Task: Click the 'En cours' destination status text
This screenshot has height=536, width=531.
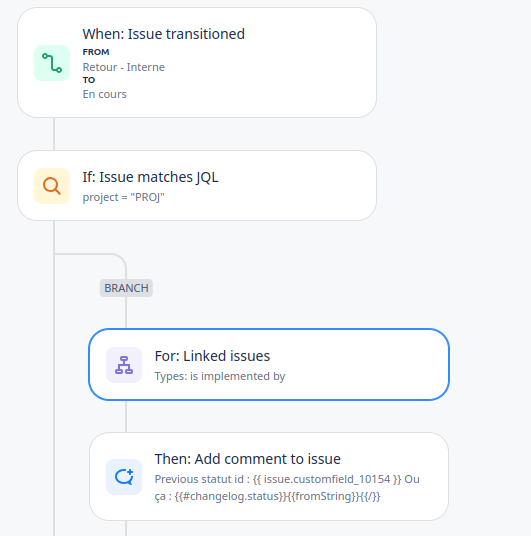Action: [x=105, y=94]
